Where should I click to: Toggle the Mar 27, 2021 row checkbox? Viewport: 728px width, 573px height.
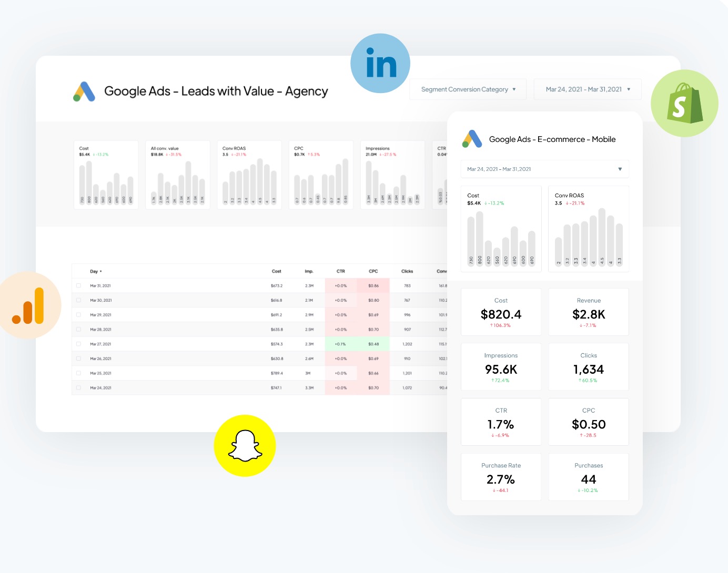click(x=78, y=344)
